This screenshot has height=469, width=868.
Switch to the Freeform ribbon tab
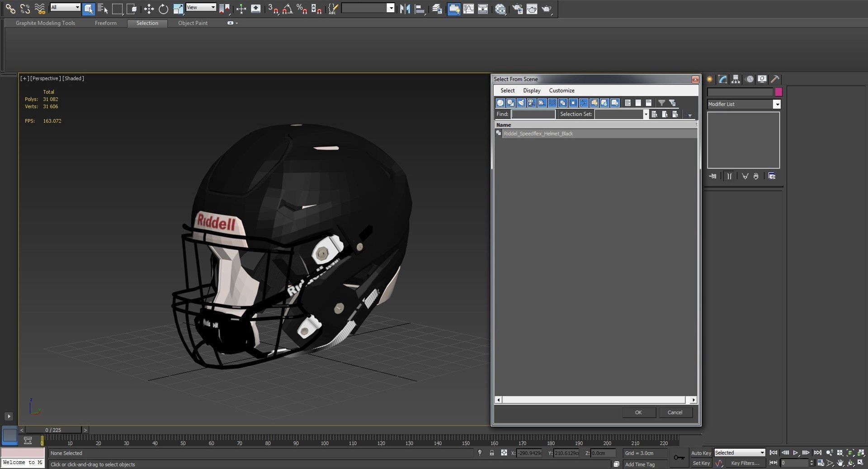(105, 23)
